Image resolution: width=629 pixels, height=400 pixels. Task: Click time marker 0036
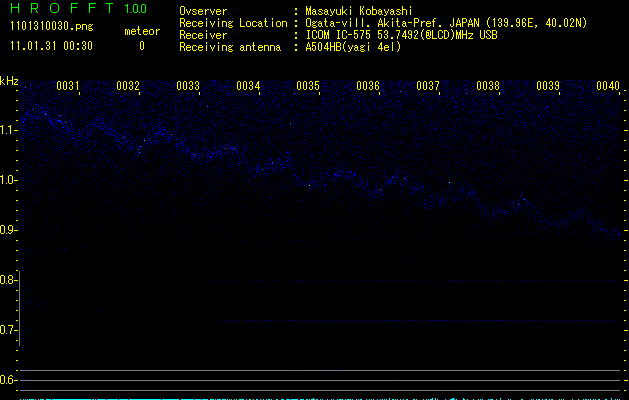pyautogui.click(x=368, y=86)
